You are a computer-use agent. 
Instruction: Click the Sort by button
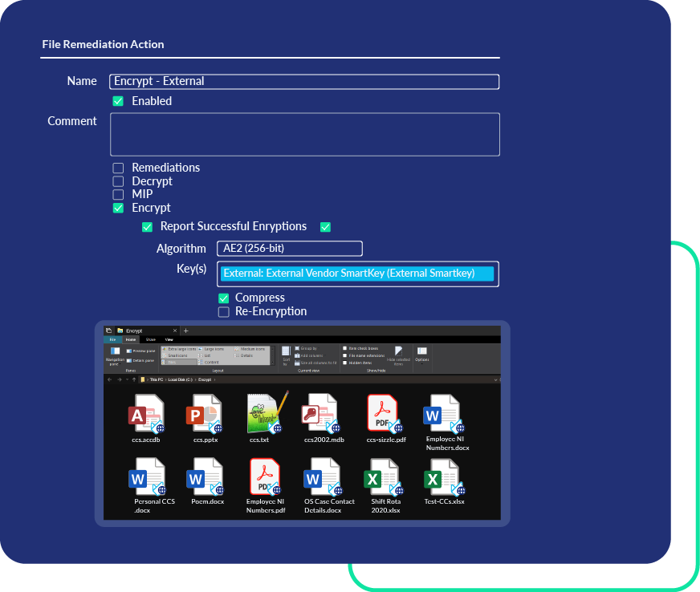coord(285,354)
